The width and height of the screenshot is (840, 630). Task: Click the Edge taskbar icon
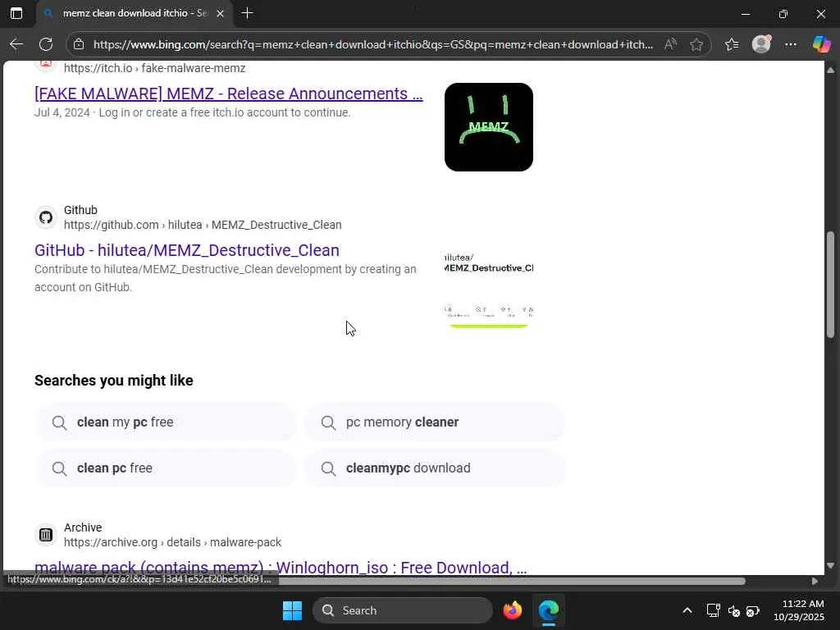pos(549,610)
